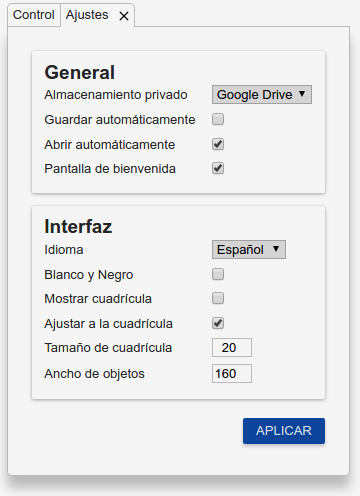
Task: Focus the Ancho de objetos field showing 160
Action: [232, 373]
